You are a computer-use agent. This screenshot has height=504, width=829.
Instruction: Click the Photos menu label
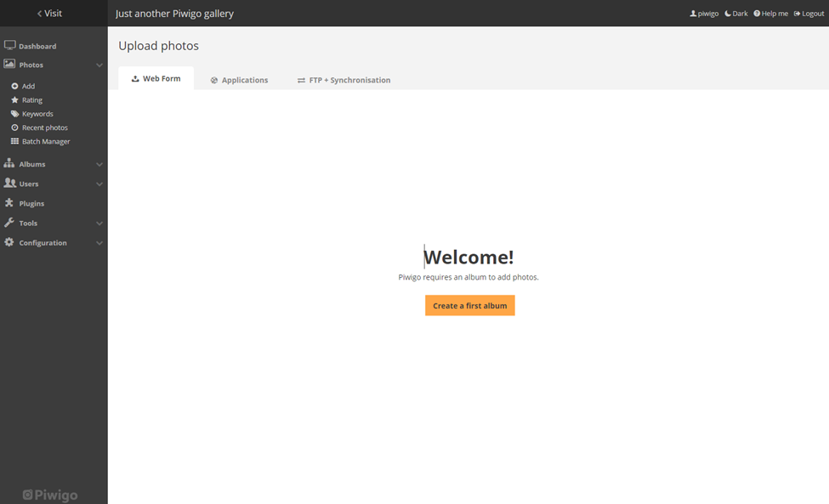(x=31, y=65)
